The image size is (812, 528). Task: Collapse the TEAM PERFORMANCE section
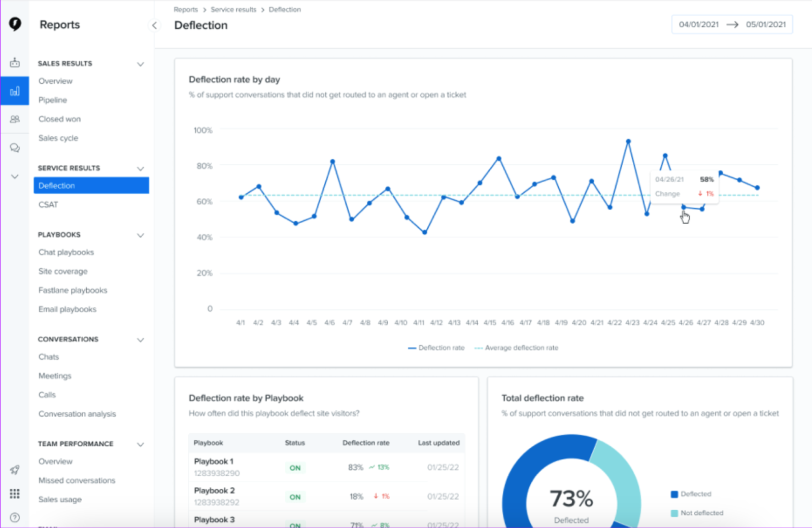(x=140, y=444)
